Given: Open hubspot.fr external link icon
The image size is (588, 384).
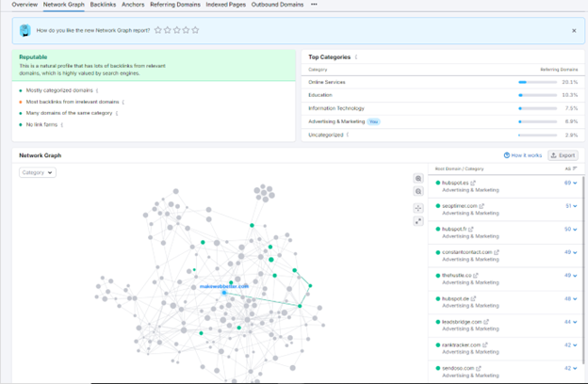Looking at the screenshot, I should [470, 229].
